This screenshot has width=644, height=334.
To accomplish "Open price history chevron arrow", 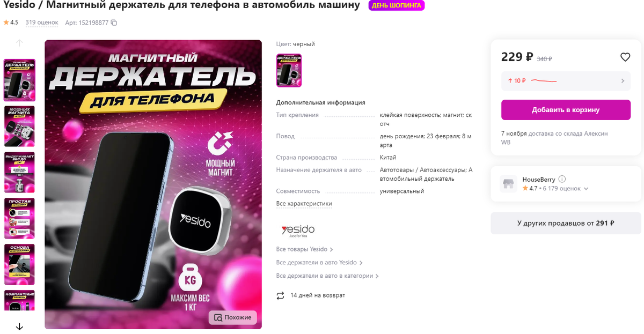I will [623, 81].
